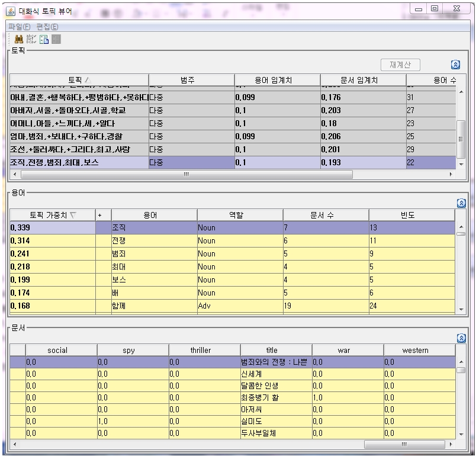
Task: Sort by 토픽 가중치 column header
Action: coord(53,215)
